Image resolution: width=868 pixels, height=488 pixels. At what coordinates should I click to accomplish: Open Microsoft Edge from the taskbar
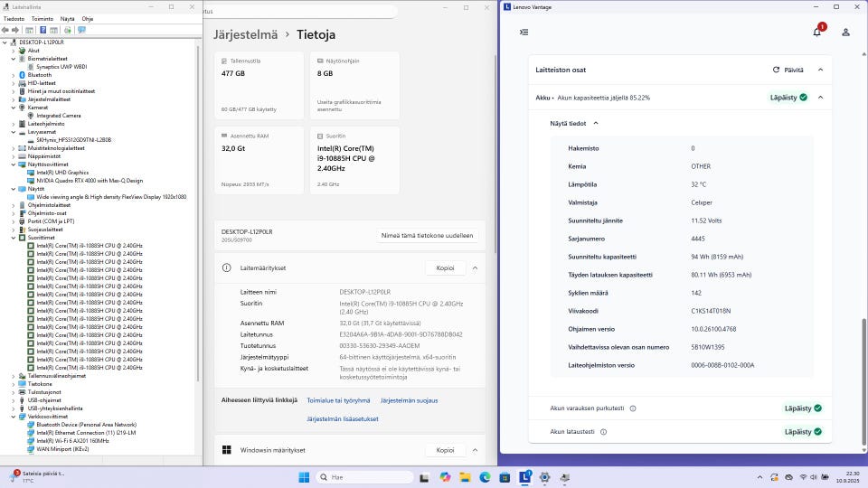click(x=485, y=477)
